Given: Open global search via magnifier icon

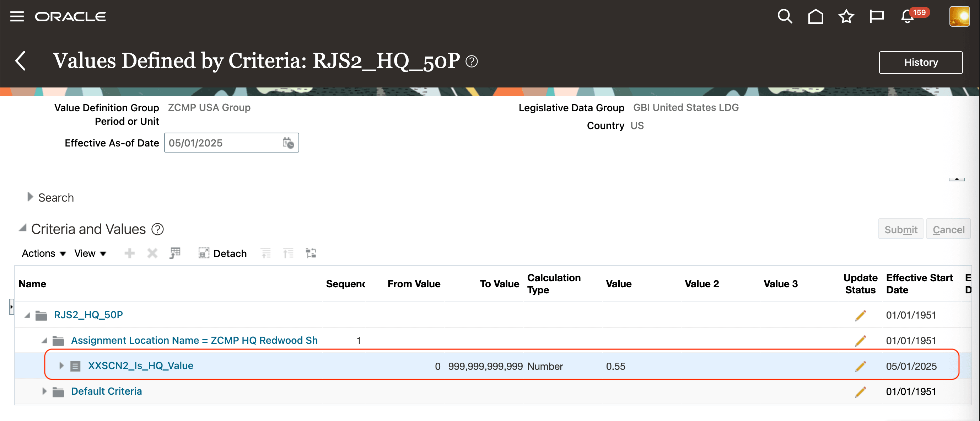Looking at the screenshot, I should (x=785, y=16).
